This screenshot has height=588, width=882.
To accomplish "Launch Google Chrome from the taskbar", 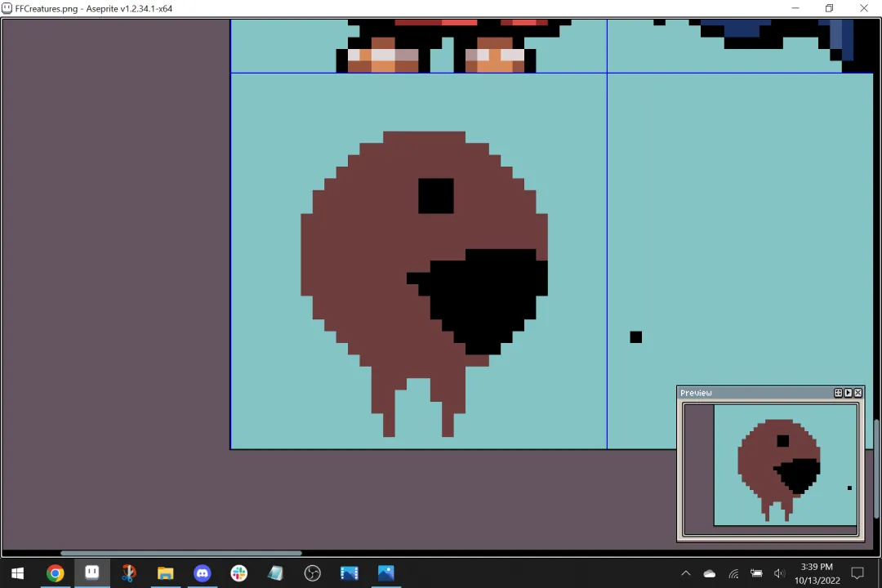I will 56,573.
